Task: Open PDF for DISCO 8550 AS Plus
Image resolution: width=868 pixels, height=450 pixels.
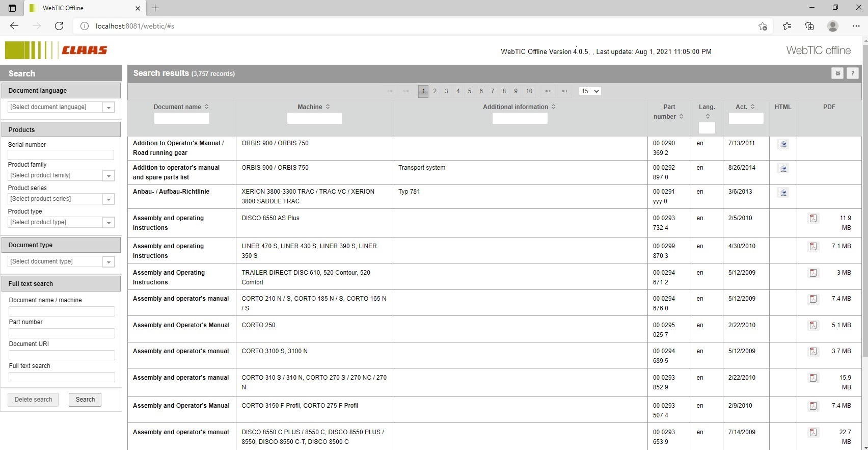Action: 813,219
